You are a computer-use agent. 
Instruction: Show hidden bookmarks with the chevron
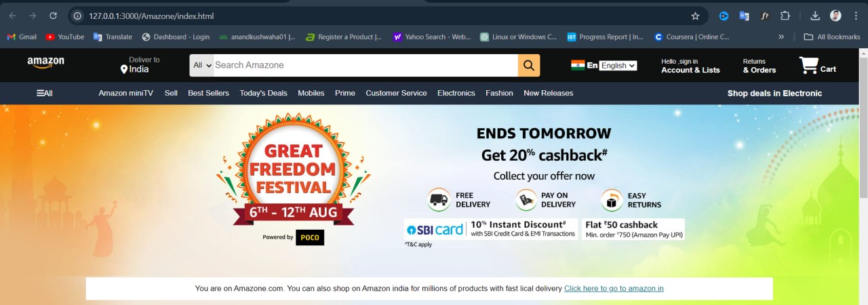(x=781, y=37)
